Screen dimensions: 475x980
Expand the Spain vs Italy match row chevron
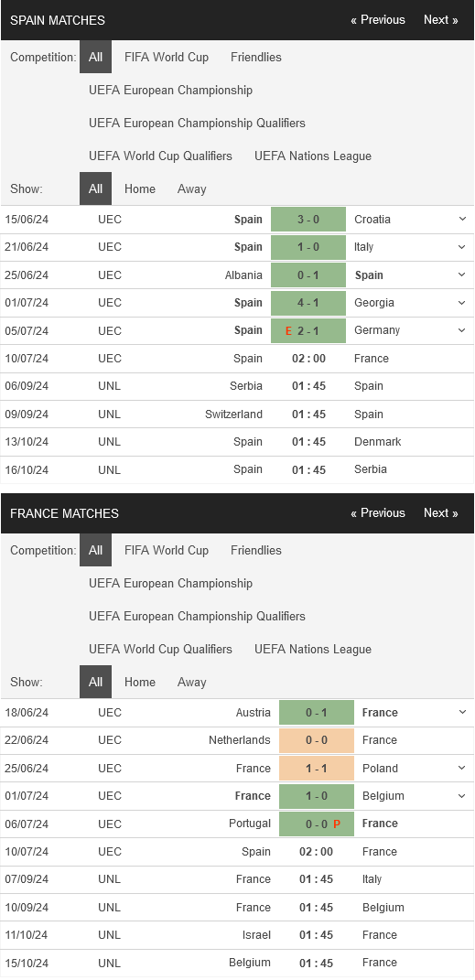tap(462, 247)
